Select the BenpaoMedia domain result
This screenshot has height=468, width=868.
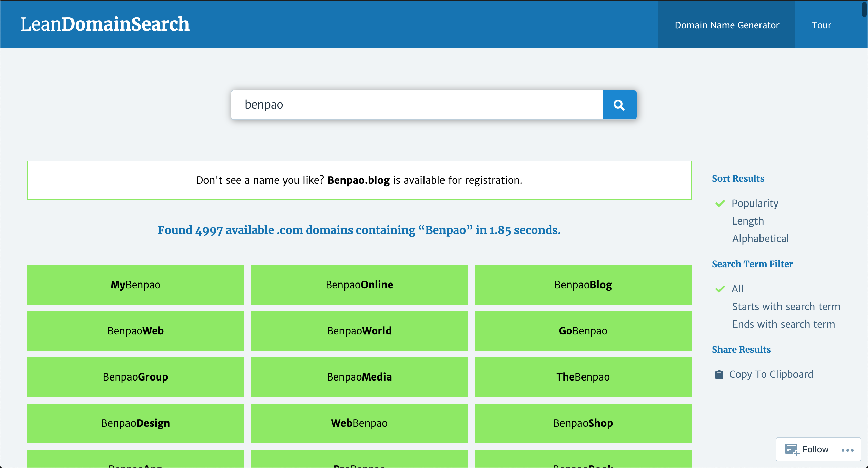click(359, 377)
